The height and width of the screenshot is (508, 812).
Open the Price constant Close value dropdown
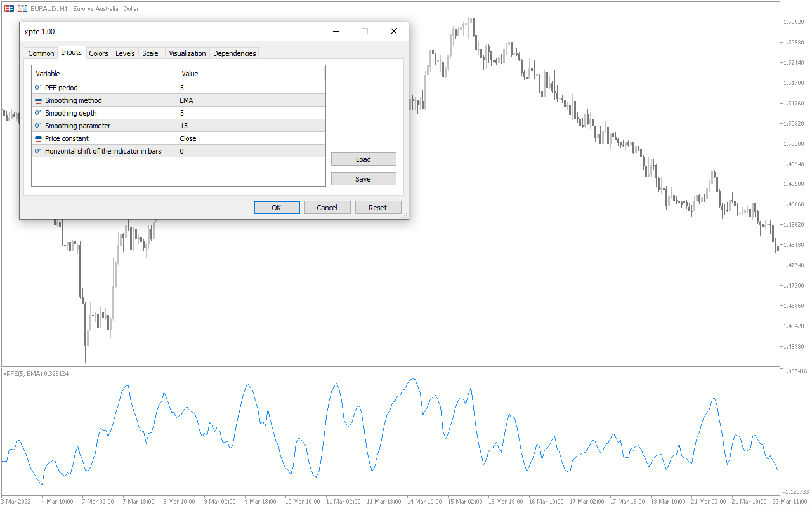click(251, 138)
